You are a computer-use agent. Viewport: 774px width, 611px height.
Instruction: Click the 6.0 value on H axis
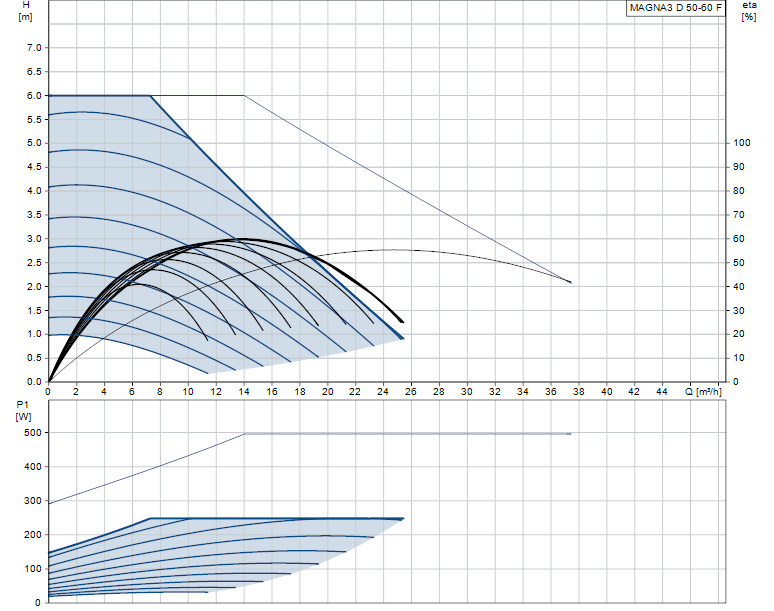click(34, 95)
